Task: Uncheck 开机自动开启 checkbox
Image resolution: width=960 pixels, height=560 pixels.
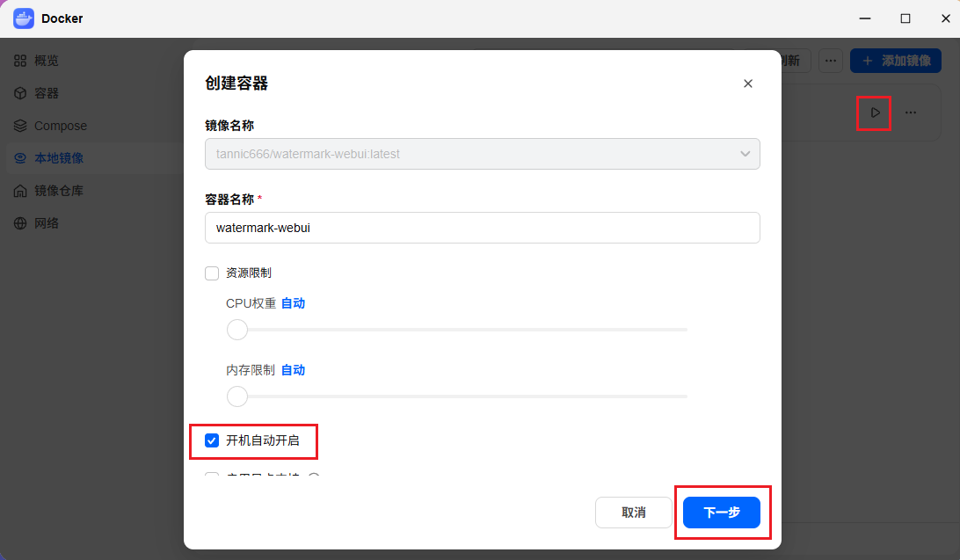Action: coord(212,440)
